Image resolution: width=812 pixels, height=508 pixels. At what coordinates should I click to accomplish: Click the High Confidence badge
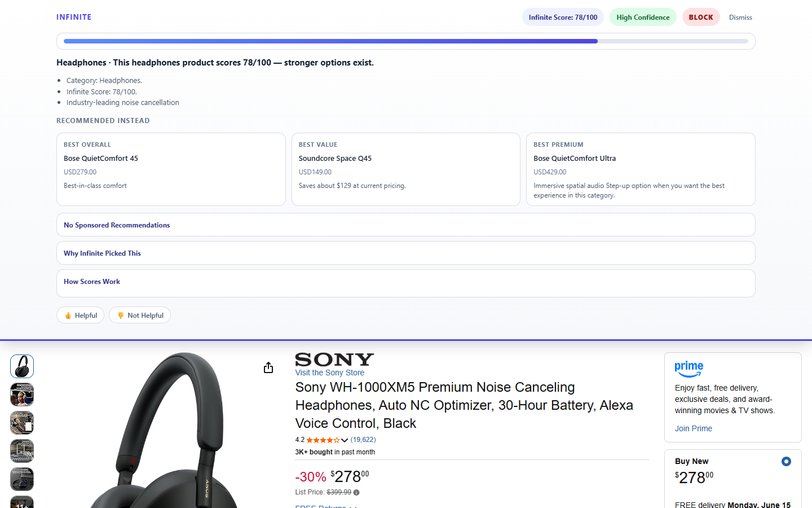pos(643,17)
